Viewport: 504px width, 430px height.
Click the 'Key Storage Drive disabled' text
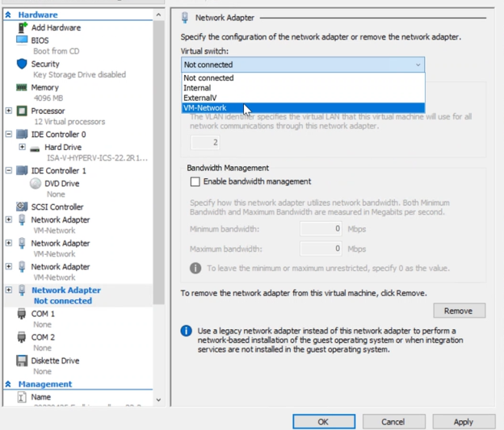tap(79, 74)
